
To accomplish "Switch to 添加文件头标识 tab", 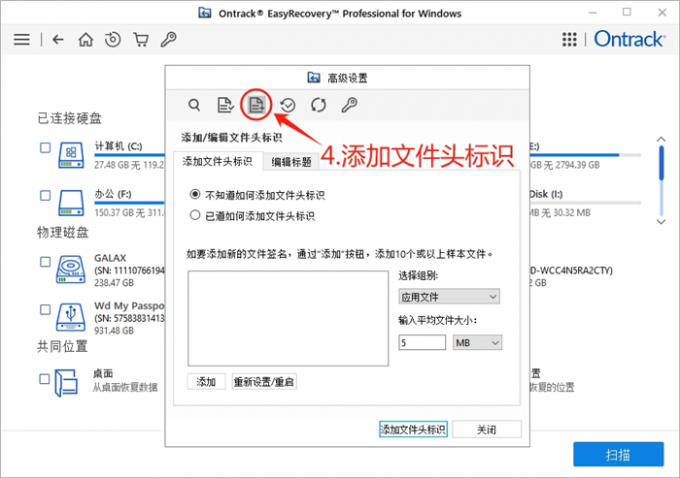I will click(218, 161).
